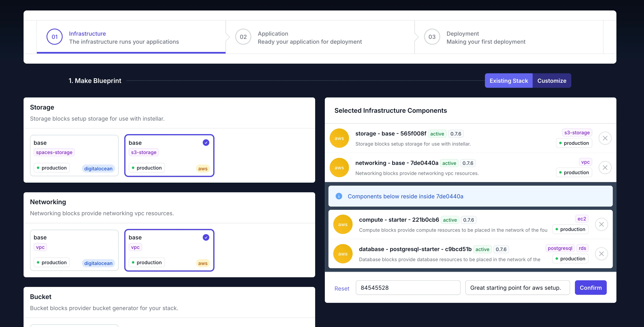Click the 'Selected Infrastructure Components' heading

click(x=390, y=111)
